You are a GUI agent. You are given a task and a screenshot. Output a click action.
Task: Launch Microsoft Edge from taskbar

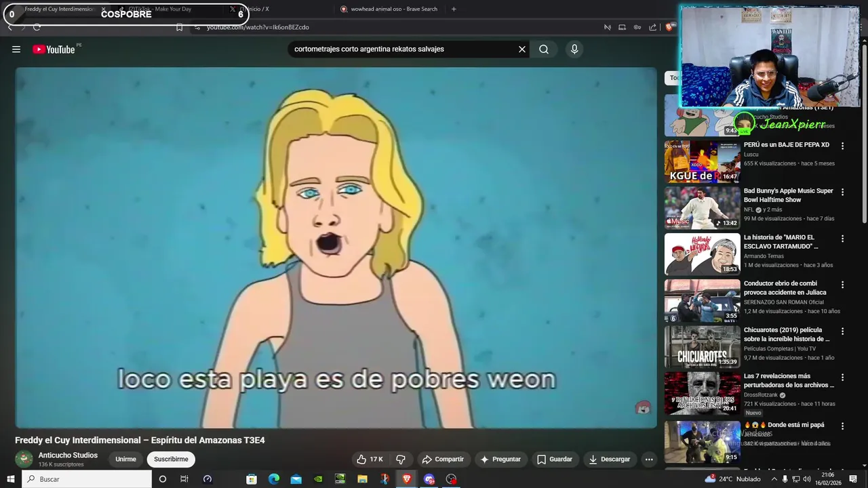pos(274,479)
